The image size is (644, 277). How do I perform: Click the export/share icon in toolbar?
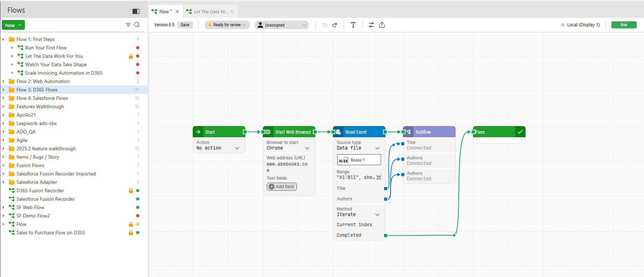click(382, 25)
